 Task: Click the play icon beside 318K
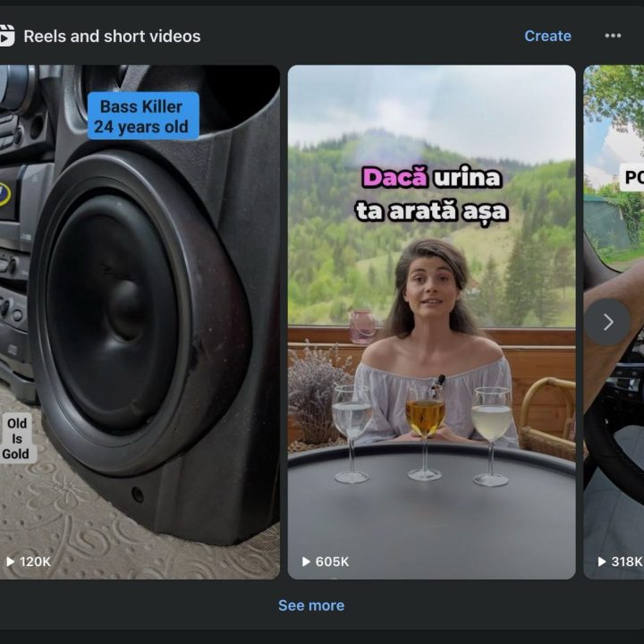pyautogui.click(x=601, y=562)
